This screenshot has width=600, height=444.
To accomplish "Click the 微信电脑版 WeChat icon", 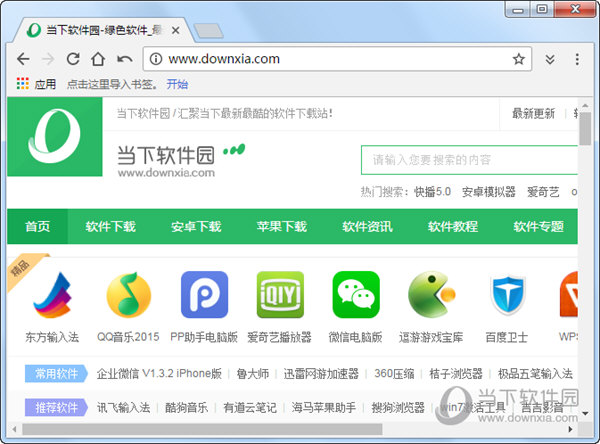I will point(356,295).
